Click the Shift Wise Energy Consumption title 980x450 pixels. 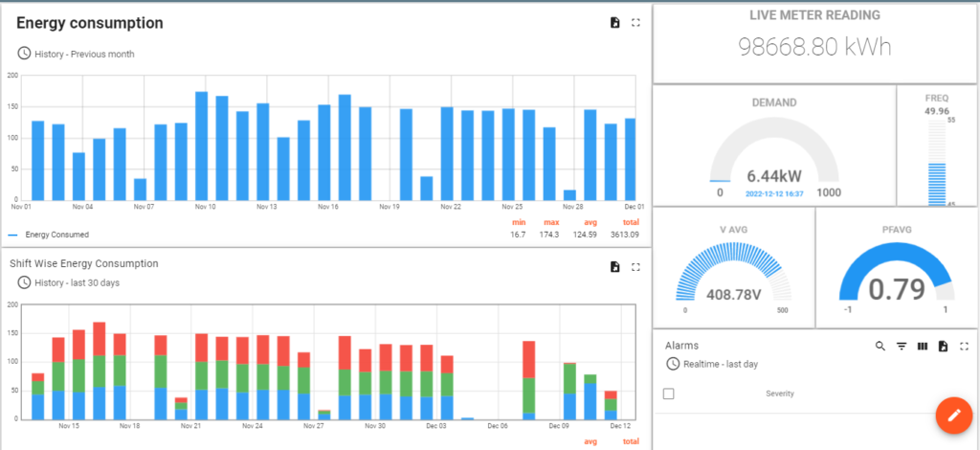click(x=84, y=263)
